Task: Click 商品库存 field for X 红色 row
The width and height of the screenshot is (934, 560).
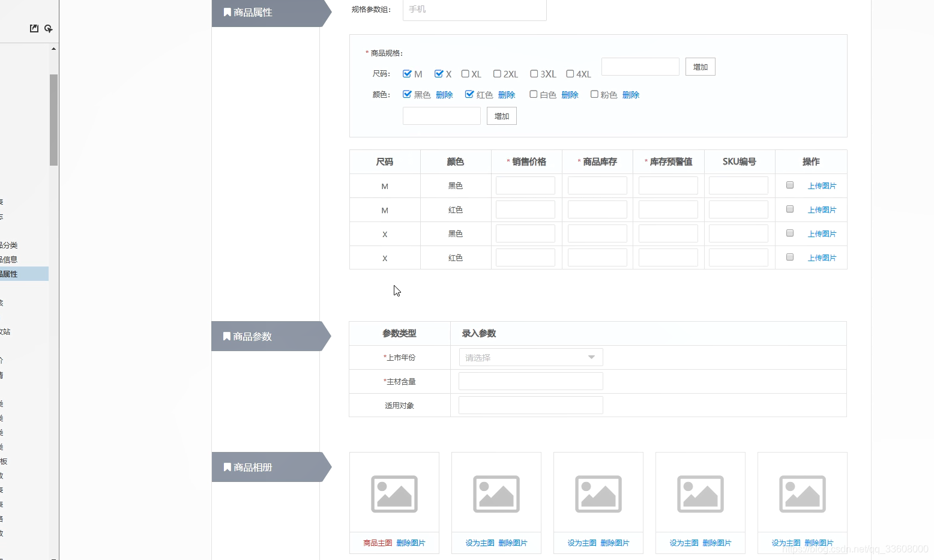Action: pyautogui.click(x=597, y=257)
